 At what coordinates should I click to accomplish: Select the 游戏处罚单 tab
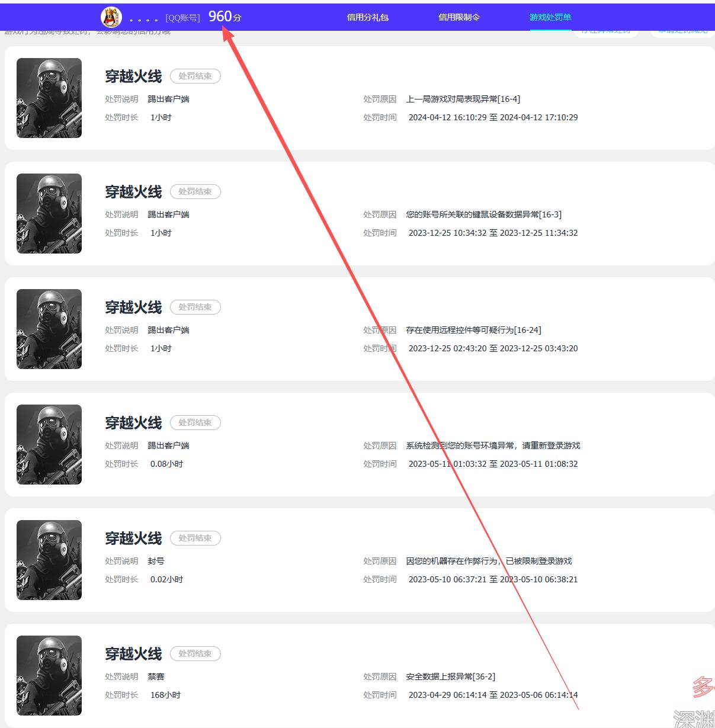[x=550, y=17]
